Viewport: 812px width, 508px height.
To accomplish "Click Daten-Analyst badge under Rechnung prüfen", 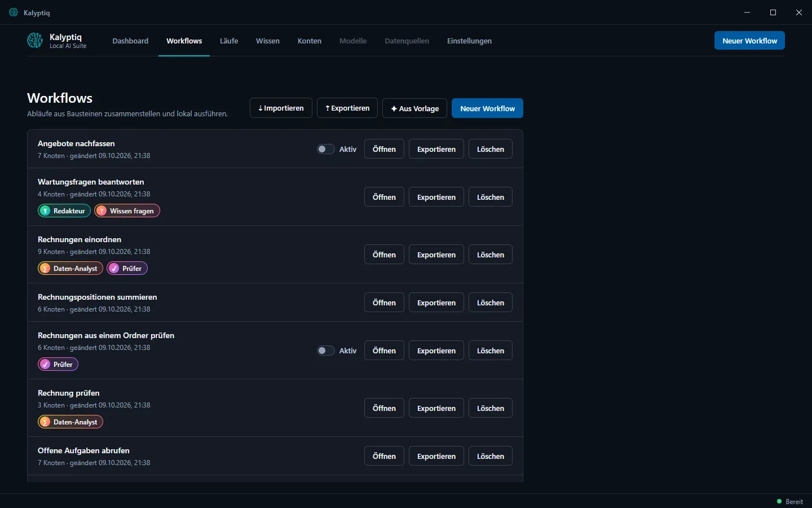I will pyautogui.click(x=70, y=422).
